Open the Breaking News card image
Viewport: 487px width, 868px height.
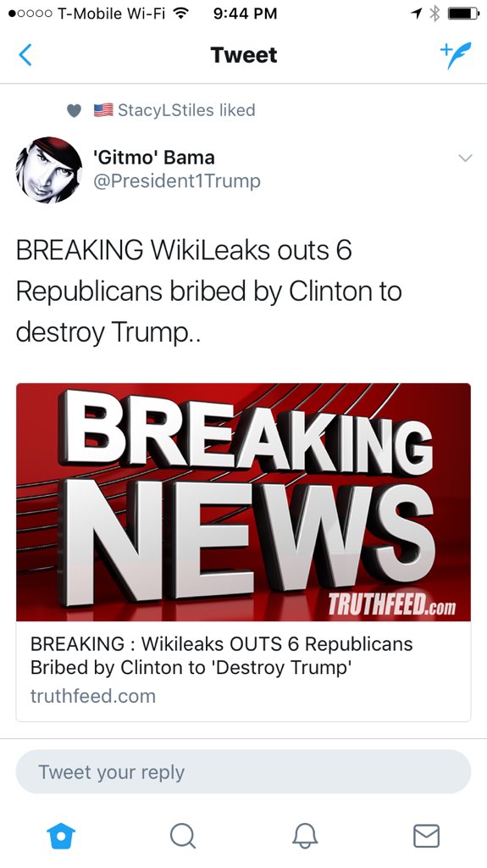point(244,502)
